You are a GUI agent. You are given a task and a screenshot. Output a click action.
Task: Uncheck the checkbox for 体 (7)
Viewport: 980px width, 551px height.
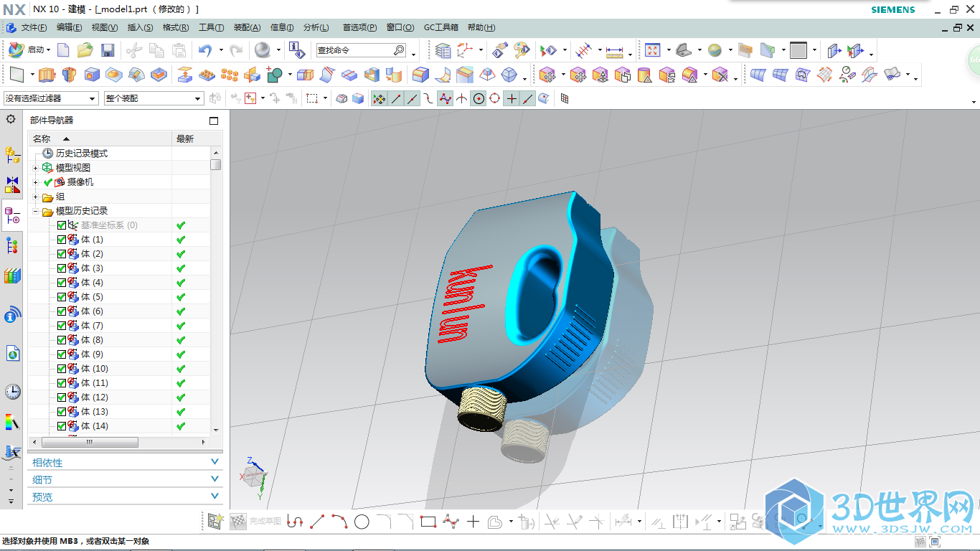61,326
